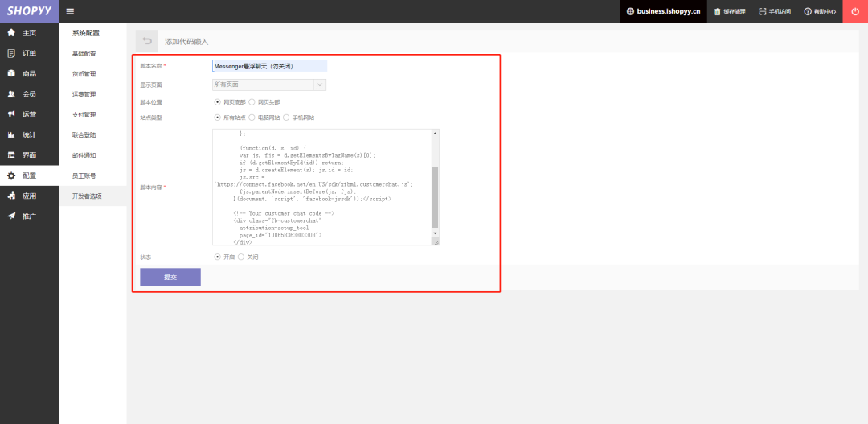The image size is (868, 424).
Task: Focus the 脚本名称 script name input field
Action: [x=269, y=66]
